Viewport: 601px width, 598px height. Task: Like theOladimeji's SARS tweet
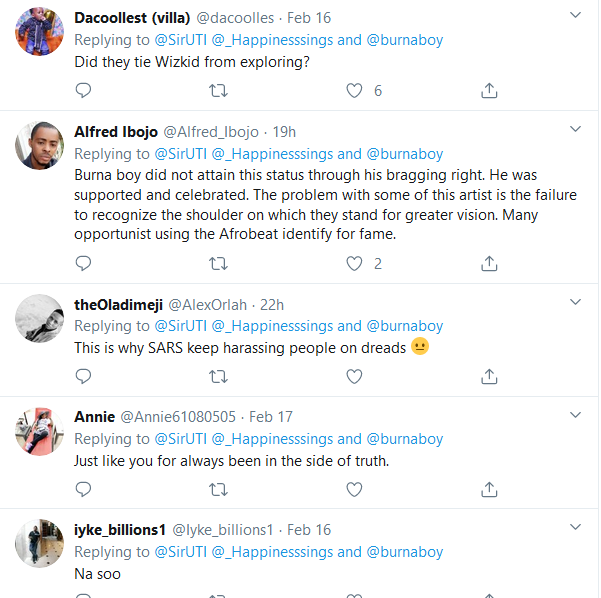click(354, 377)
